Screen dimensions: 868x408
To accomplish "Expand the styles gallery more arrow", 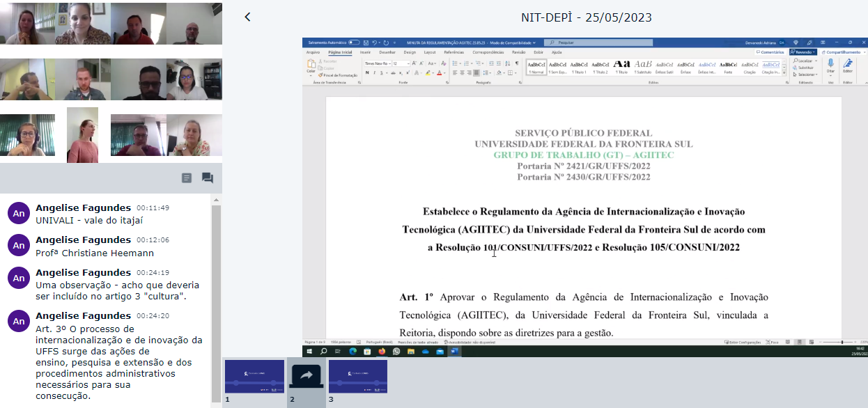I will click(784, 73).
